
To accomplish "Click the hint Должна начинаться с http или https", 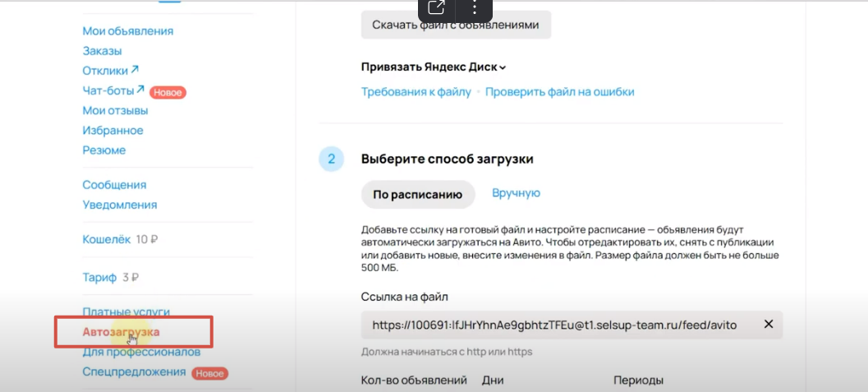I will [x=447, y=352].
